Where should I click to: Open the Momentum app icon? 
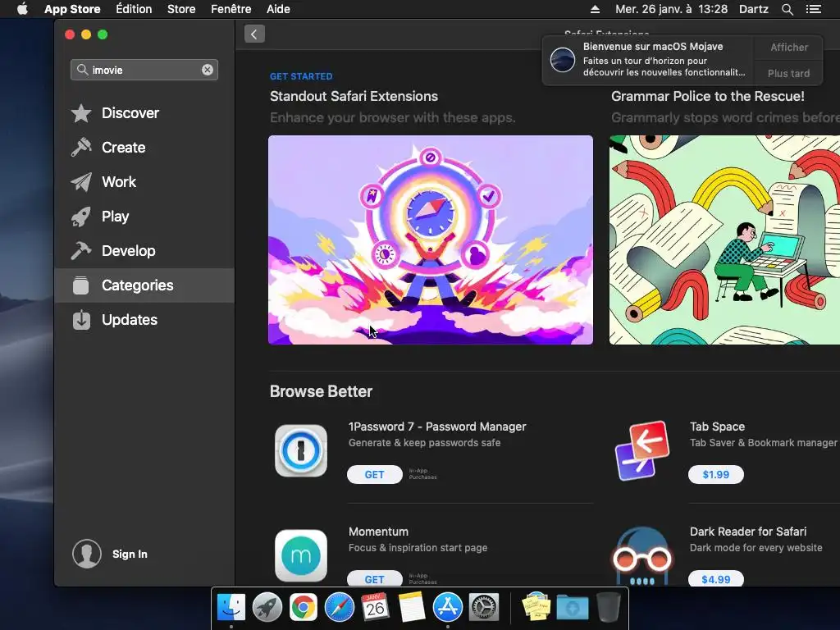[x=301, y=555]
